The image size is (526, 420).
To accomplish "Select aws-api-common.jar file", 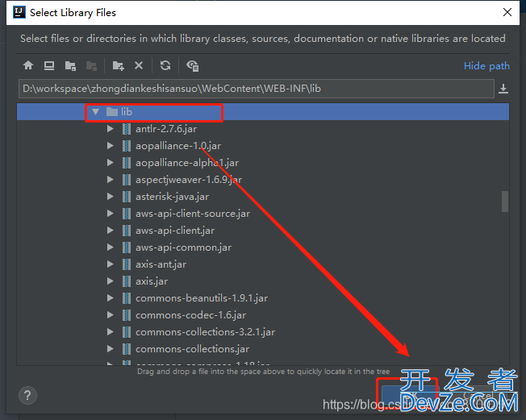I will [183, 247].
